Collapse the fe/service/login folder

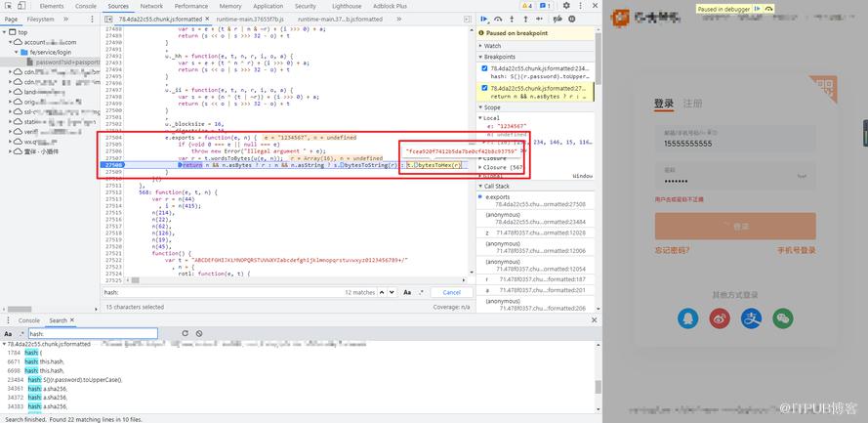click(x=18, y=52)
